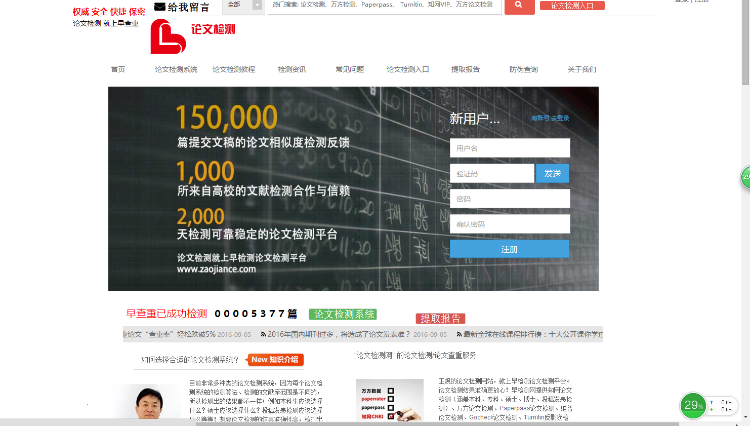Viewport: 750px width, 426px height.
Task: Click the search keyword input field
Action: pyautogui.click(x=385, y=6)
